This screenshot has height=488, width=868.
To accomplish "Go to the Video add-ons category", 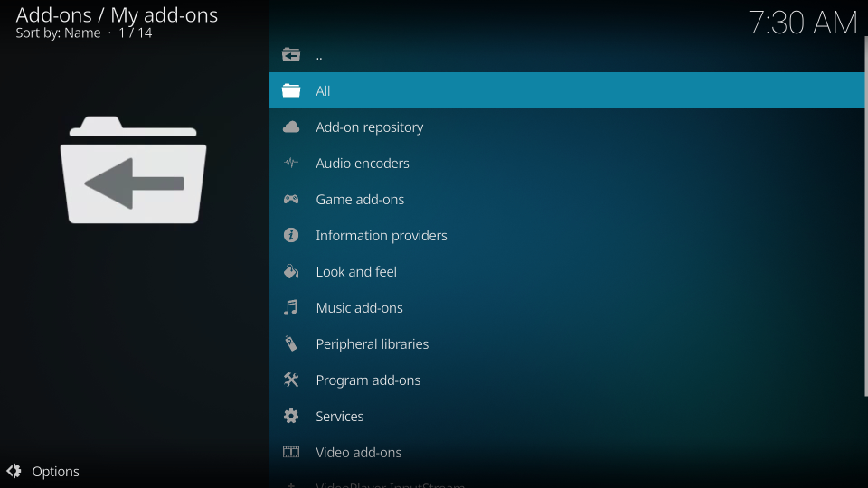I will pos(358,452).
